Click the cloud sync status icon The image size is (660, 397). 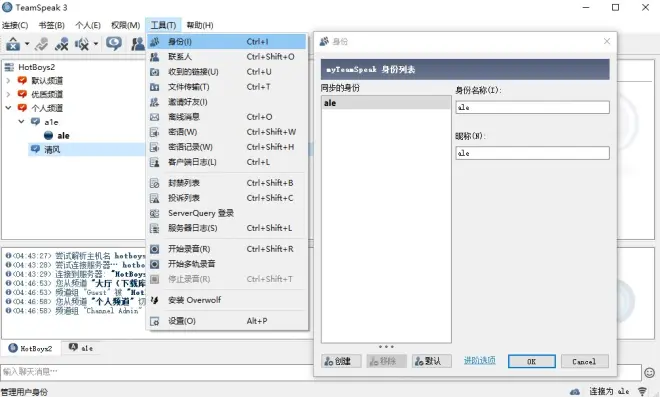click(575, 392)
